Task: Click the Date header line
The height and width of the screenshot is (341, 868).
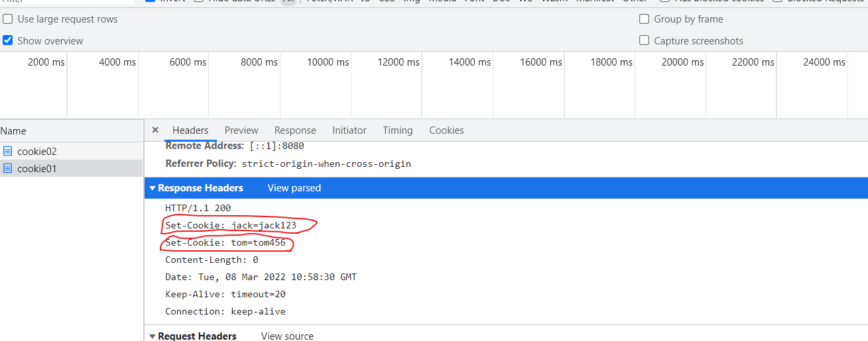Action: pyautogui.click(x=261, y=277)
